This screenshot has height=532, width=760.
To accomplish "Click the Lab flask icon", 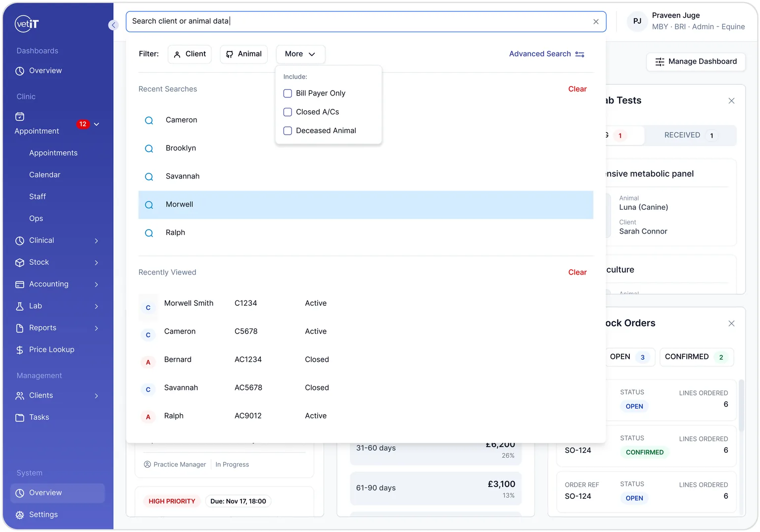I will 20,306.
